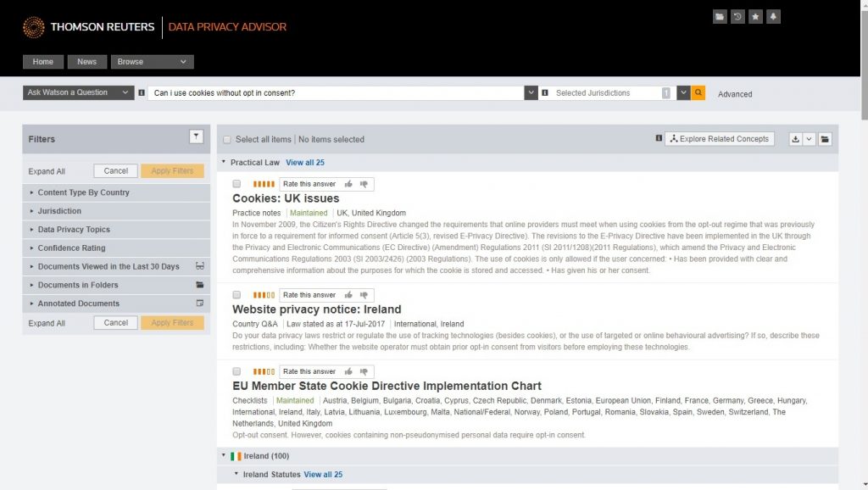Check the Website privacy notice: Ireland checkbox

coord(236,295)
